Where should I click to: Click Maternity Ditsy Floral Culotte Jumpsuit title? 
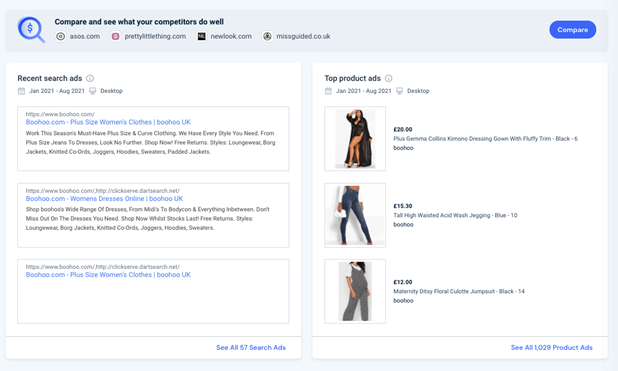tap(459, 291)
